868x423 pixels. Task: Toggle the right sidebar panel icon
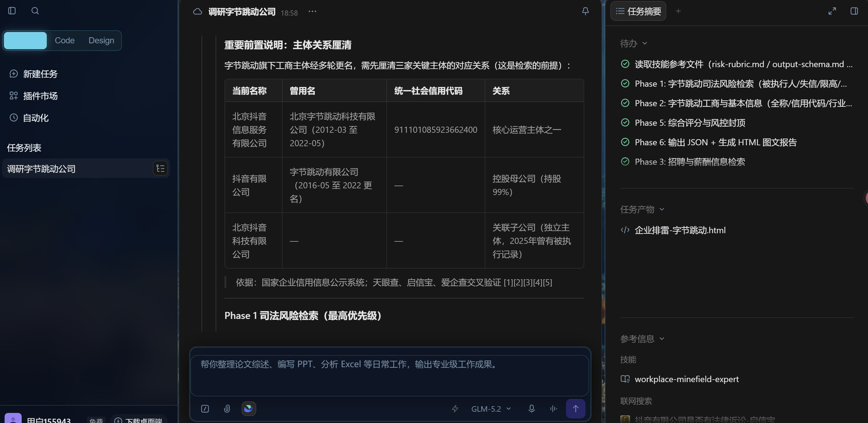[x=854, y=11]
